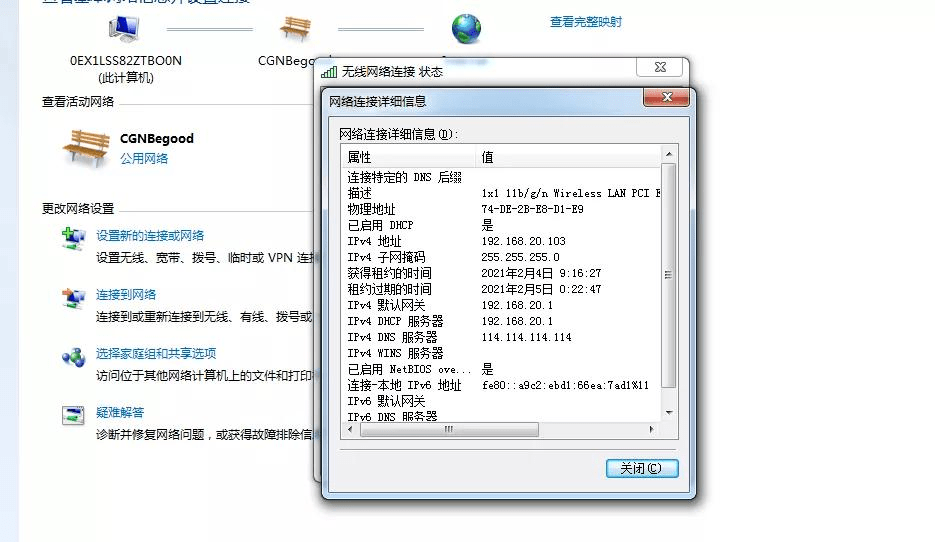The height and width of the screenshot is (542, 935).
Task: Click the troubleshooting icon
Action: coord(73,415)
